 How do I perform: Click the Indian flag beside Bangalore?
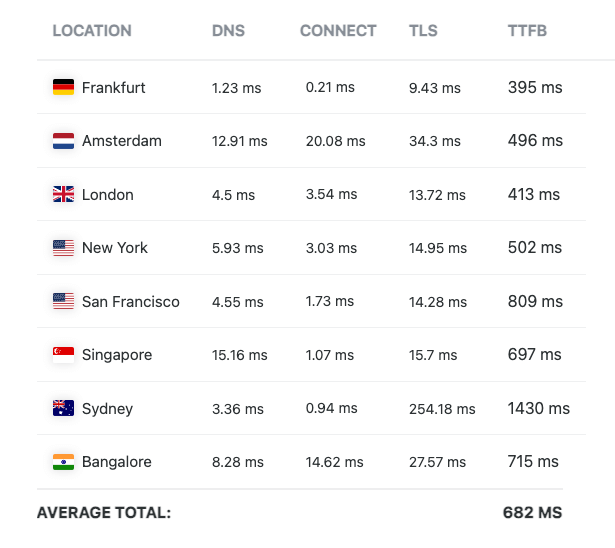pyautogui.click(x=63, y=462)
